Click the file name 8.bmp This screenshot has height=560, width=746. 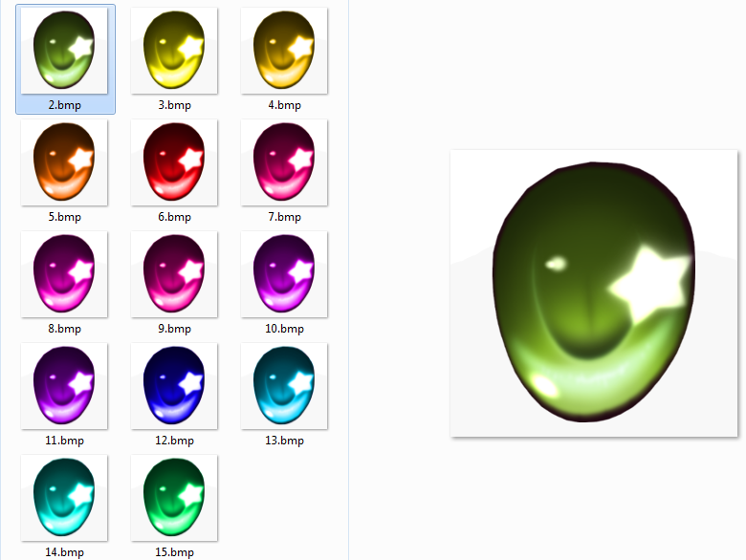coord(65,329)
